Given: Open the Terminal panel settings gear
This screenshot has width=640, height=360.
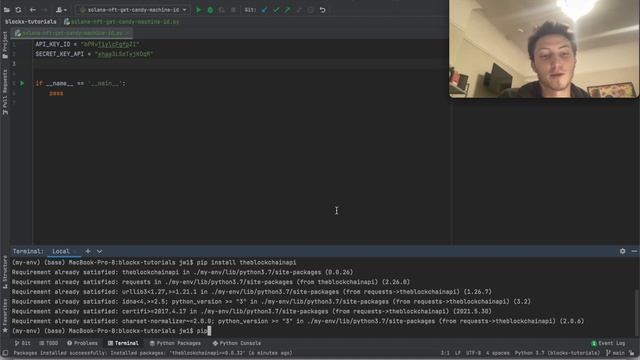Looking at the screenshot, I should tap(622, 251).
